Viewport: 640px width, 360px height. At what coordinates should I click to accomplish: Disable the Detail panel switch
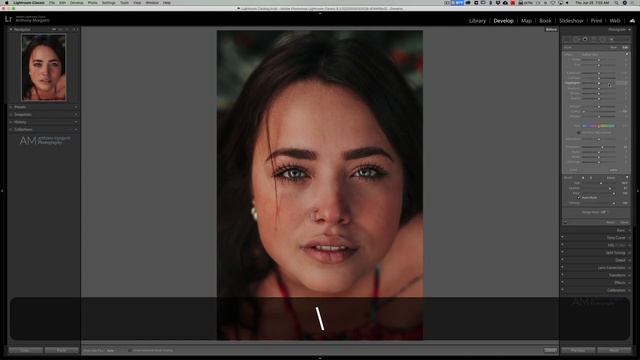(x=562, y=260)
